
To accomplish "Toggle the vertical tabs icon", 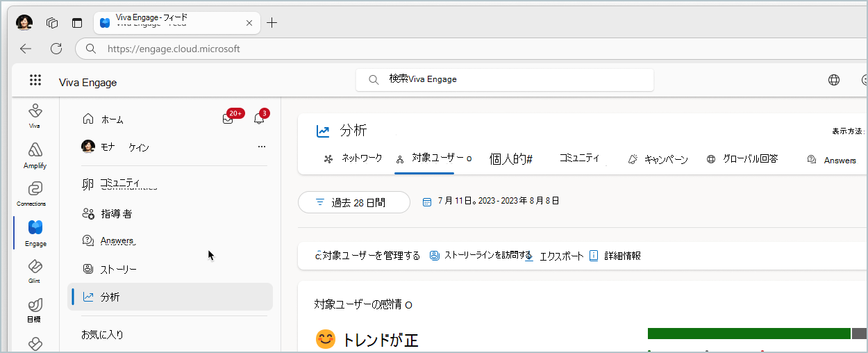I will click(x=77, y=23).
